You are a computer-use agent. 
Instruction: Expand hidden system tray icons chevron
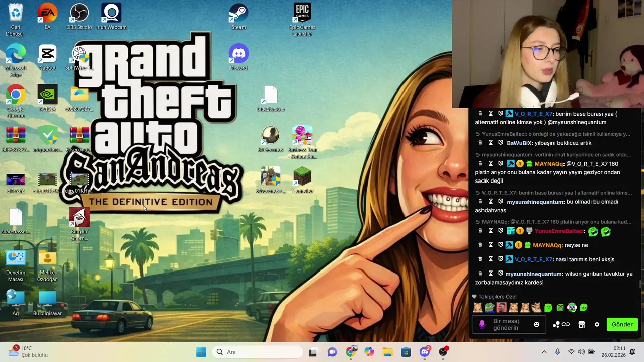click(x=544, y=352)
